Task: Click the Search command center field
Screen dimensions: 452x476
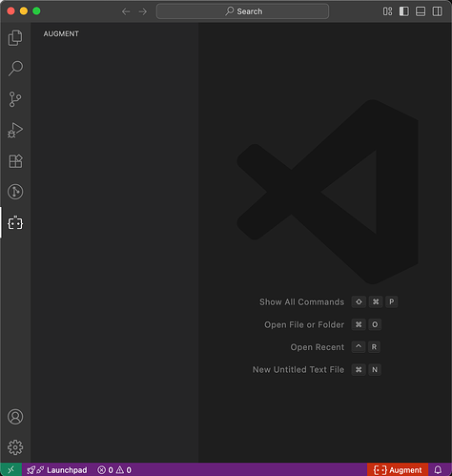Action: pyautogui.click(x=242, y=11)
